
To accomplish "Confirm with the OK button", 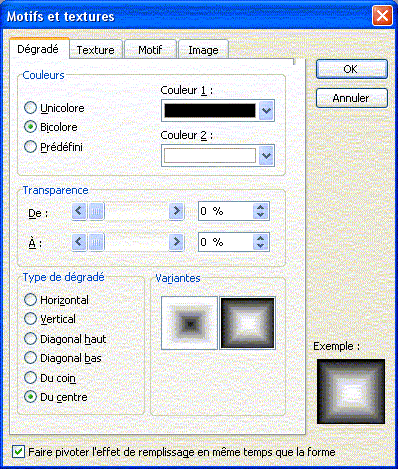I will [352, 69].
